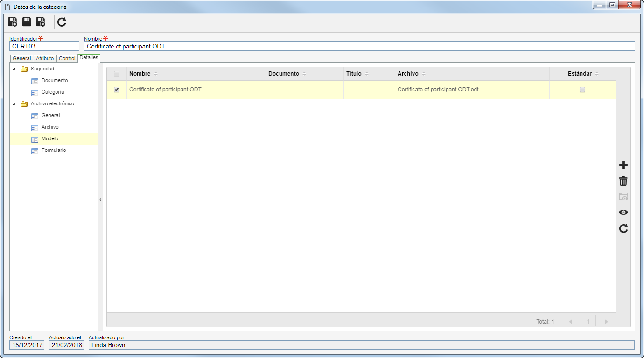Open the Formulario tree item
644x358 pixels.
[x=54, y=151]
